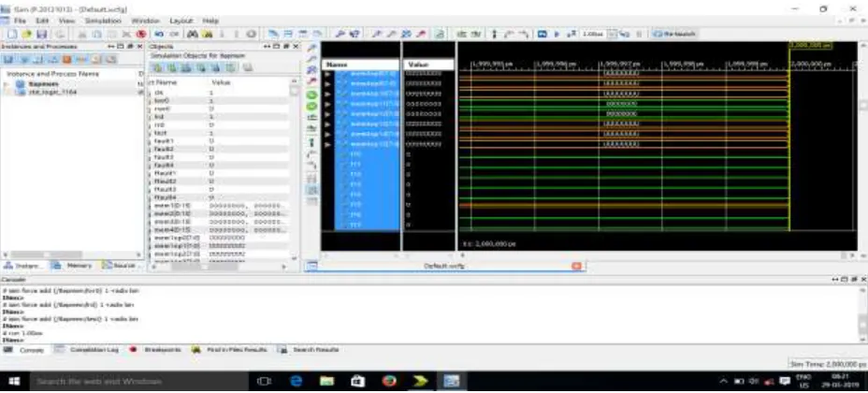Switch to the Compilation Log tab
The height and width of the screenshot is (393, 868).
point(88,350)
